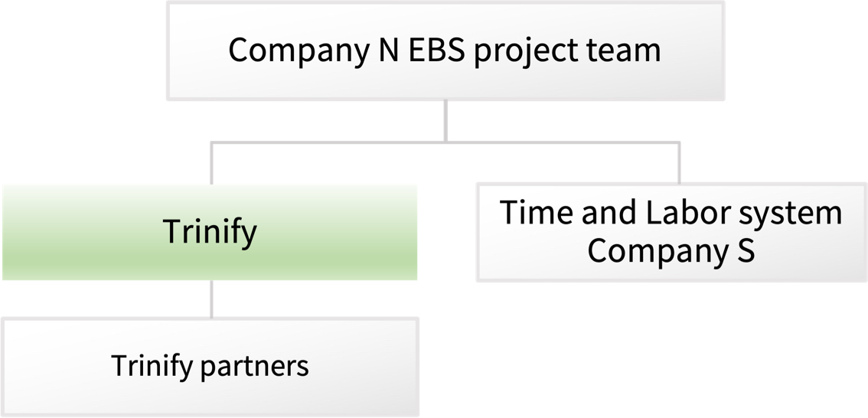Click the Time and Labor system box
This screenshot has width=868, height=418.
(671, 232)
